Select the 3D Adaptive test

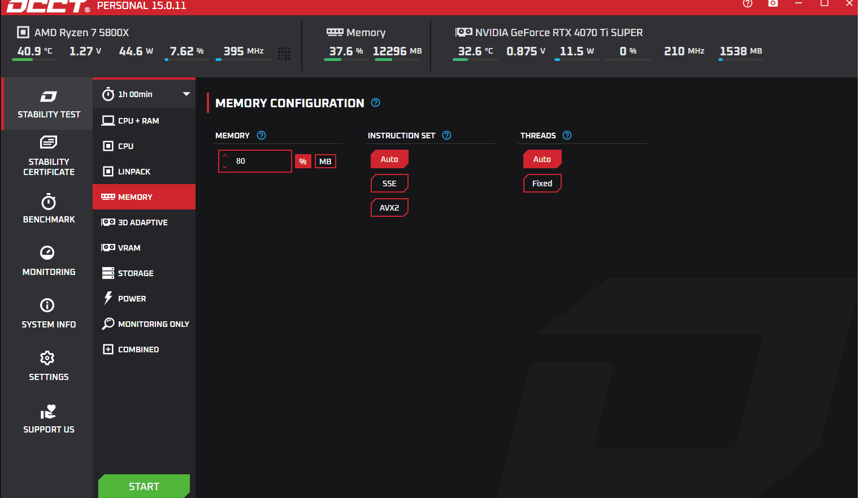[144, 222]
